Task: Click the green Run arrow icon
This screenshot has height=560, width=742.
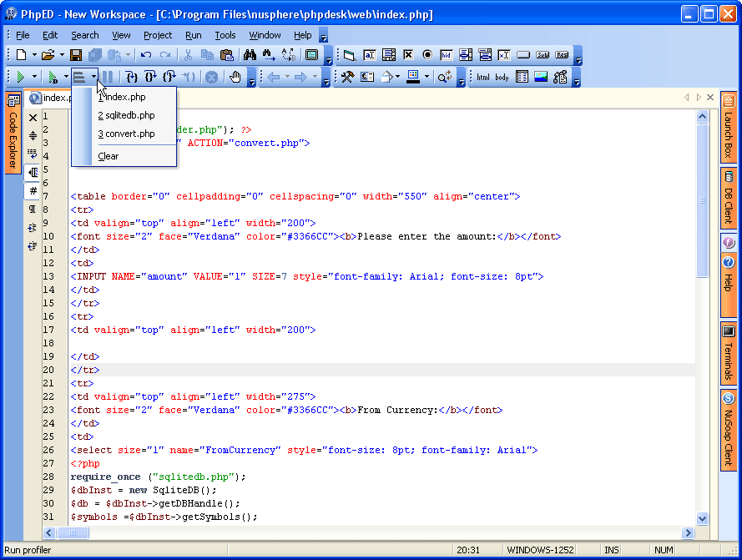Action: 20,77
